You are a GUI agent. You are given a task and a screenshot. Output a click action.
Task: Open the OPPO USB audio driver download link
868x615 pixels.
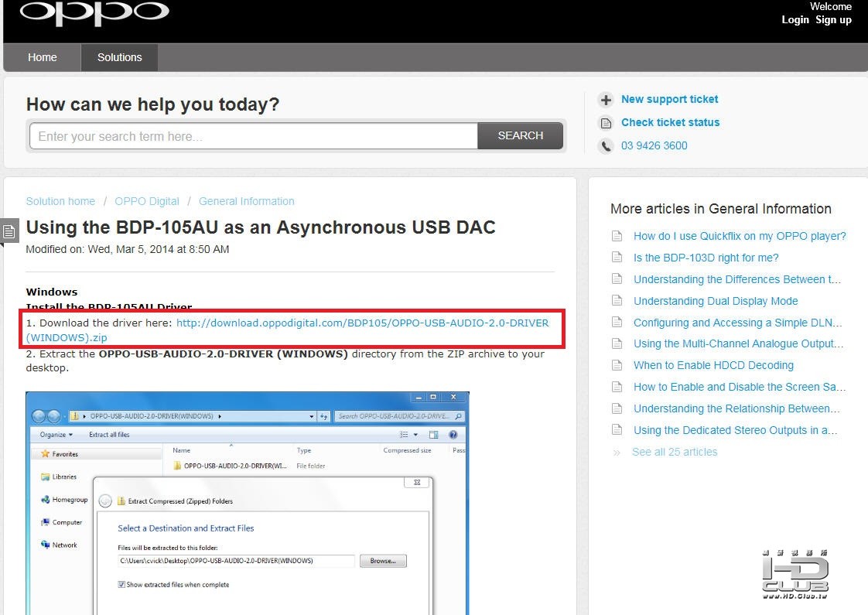click(287, 330)
